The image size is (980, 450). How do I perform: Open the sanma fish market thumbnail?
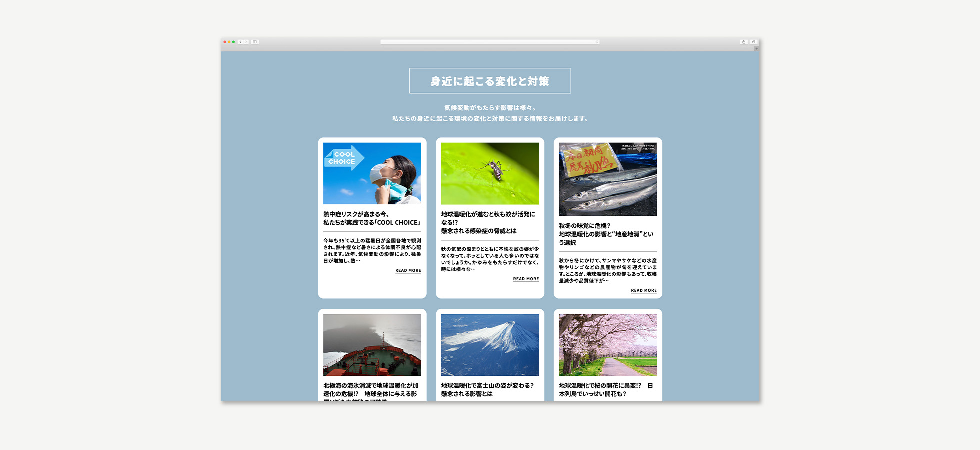point(608,179)
